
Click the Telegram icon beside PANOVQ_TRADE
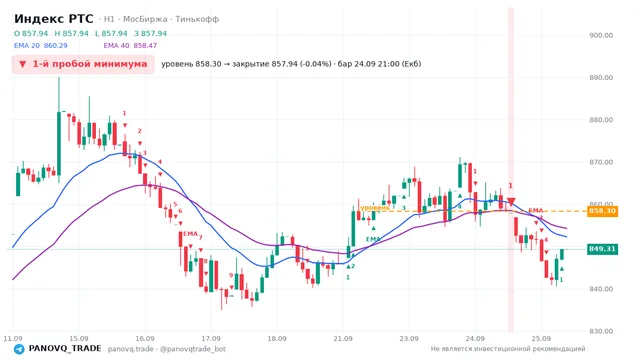pos(19,349)
